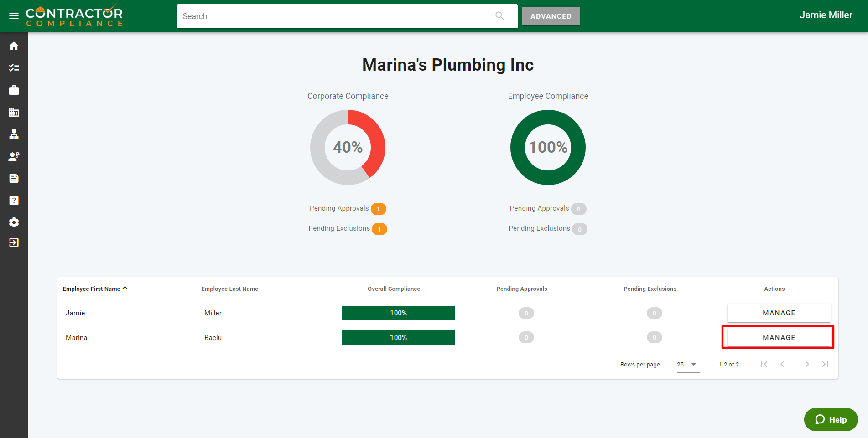This screenshot has height=438, width=868.
Task: Open the worker with gear sidebar icon
Action: (x=14, y=156)
